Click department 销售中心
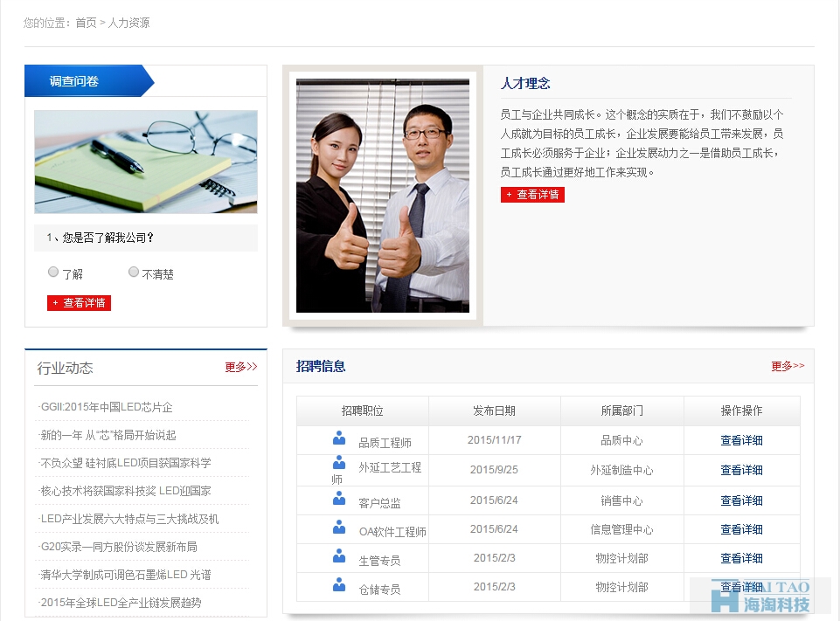This screenshot has width=840, height=621. 622,500
